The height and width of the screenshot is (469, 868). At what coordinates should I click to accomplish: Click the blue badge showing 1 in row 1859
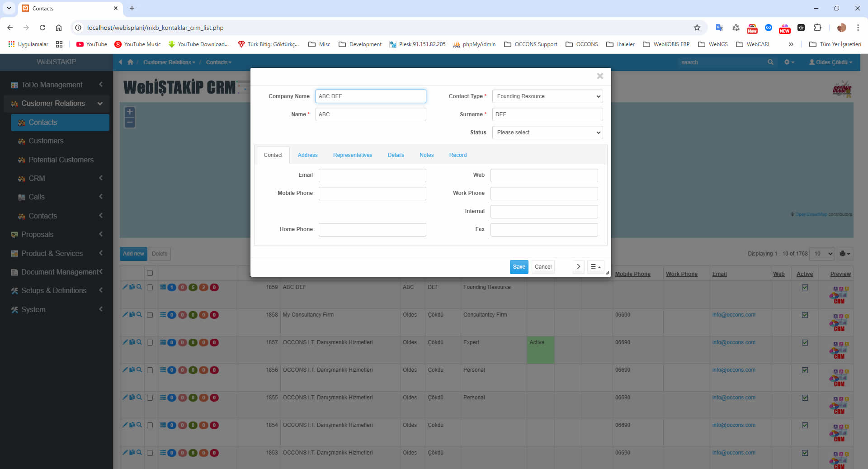click(x=172, y=287)
